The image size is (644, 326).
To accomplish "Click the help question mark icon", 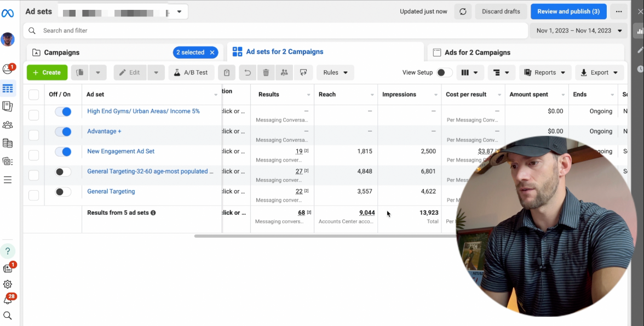I will click(8, 251).
